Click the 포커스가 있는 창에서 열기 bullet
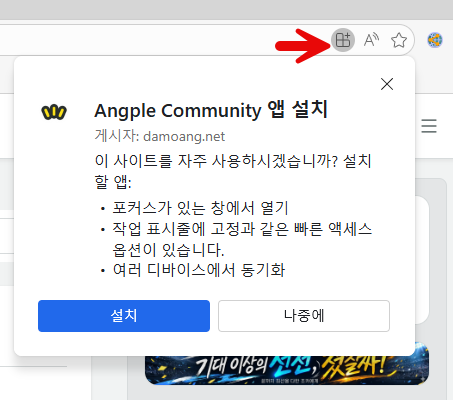This screenshot has width=453, height=400. [200, 208]
